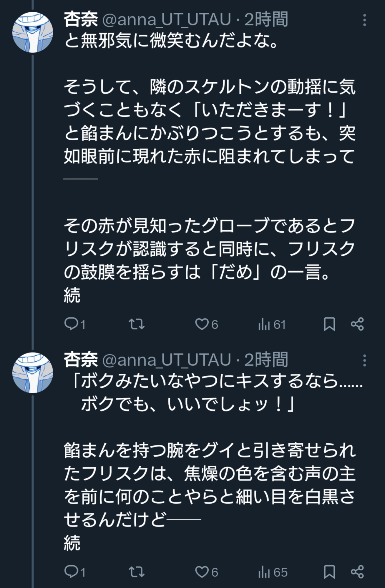The width and height of the screenshot is (385, 588).
Task: Share the first tweet
Action: coord(357,324)
